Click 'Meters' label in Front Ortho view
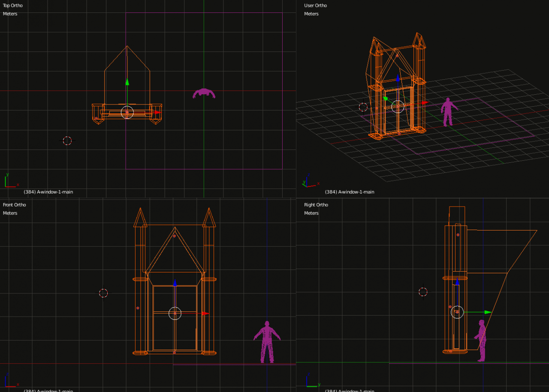The image size is (549, 392). 10,213
